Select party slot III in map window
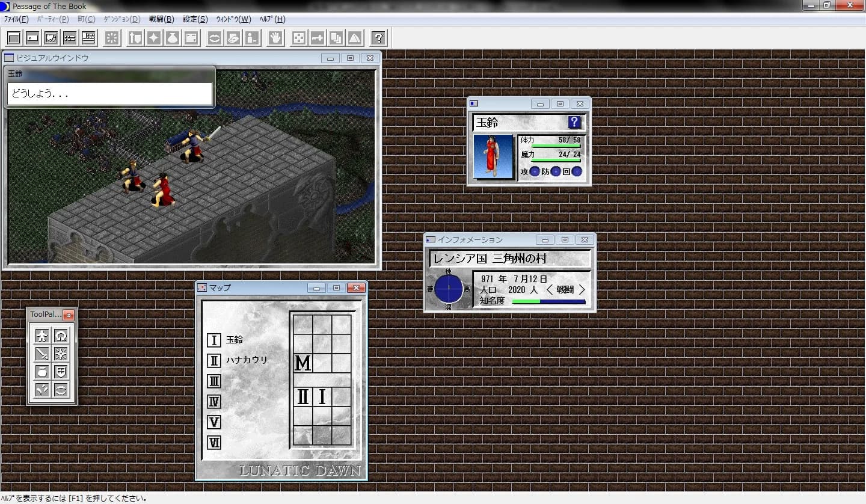 [x=214, y=381]
